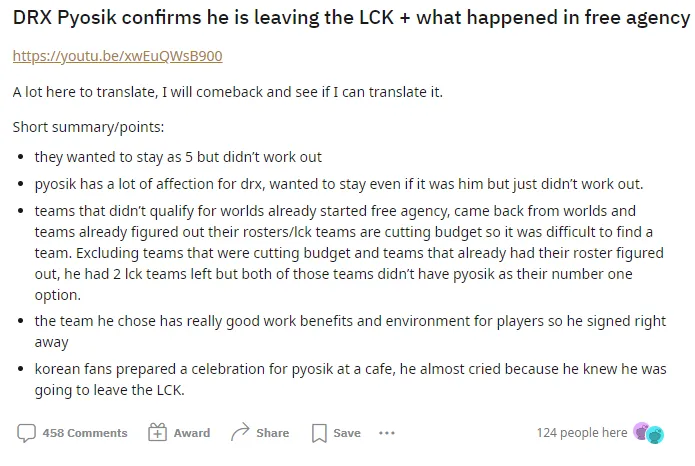The width and height of the screenshot is (695, 466).
Task: Click the Award gift icon
Action: click(x=157, y=433)
